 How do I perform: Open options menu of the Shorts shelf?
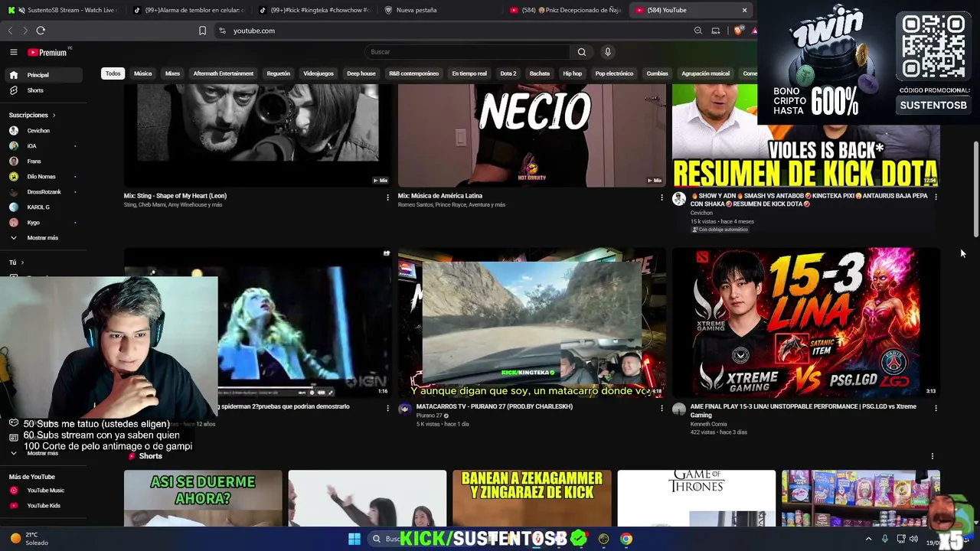tap(932, 456)
